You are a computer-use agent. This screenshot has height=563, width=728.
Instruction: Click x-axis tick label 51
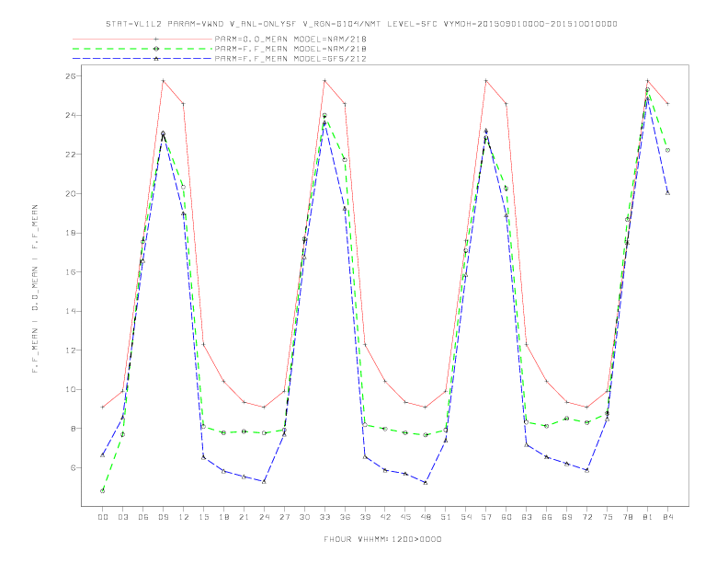tap(446, 517)
